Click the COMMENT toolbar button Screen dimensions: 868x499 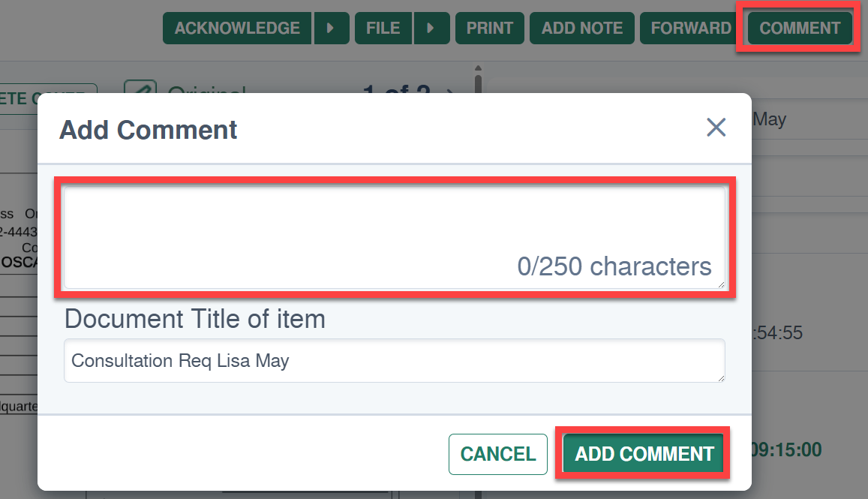(800, 29)
